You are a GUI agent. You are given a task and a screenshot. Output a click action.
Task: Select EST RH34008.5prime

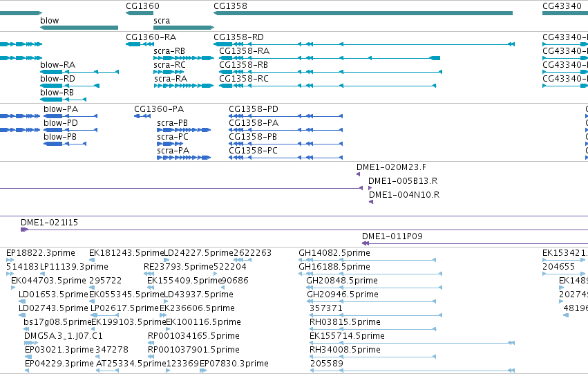pos(345,350)
